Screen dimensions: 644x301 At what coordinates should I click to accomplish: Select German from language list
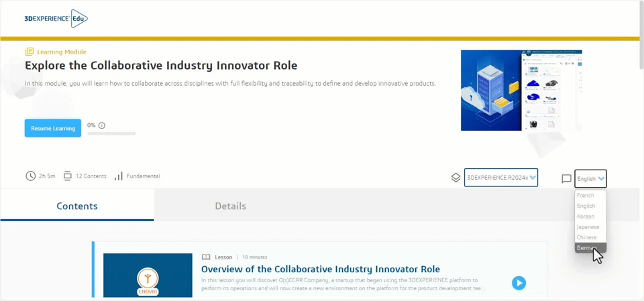(587, 248)
